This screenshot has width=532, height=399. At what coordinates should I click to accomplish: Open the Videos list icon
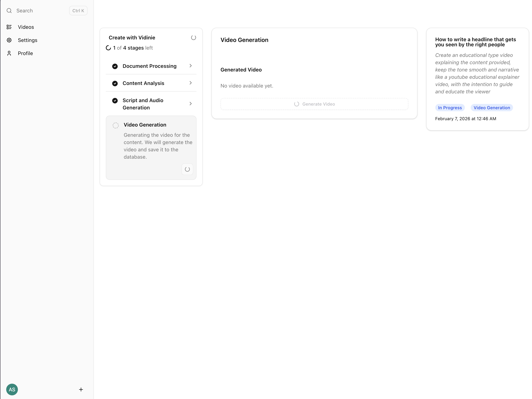point(9,27)
